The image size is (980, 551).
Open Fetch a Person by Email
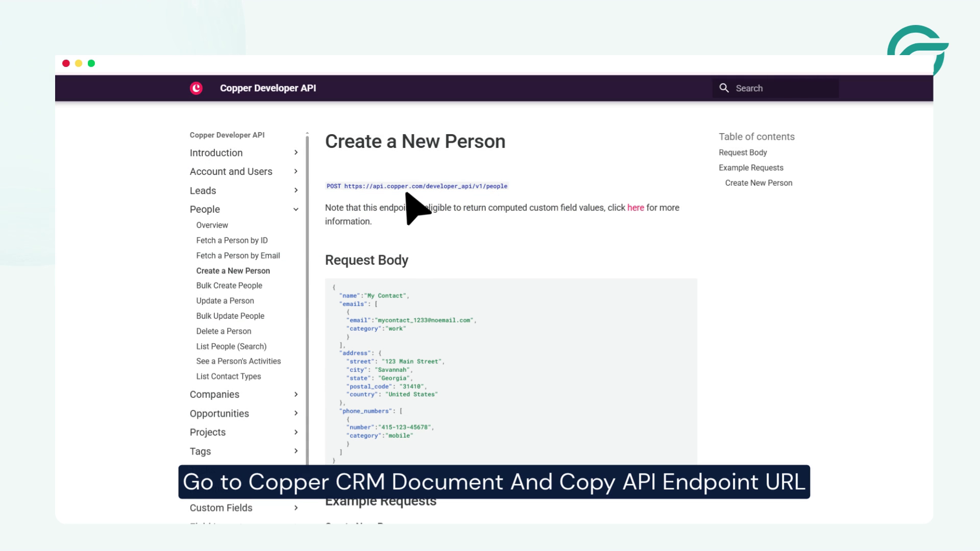(238, 256)
